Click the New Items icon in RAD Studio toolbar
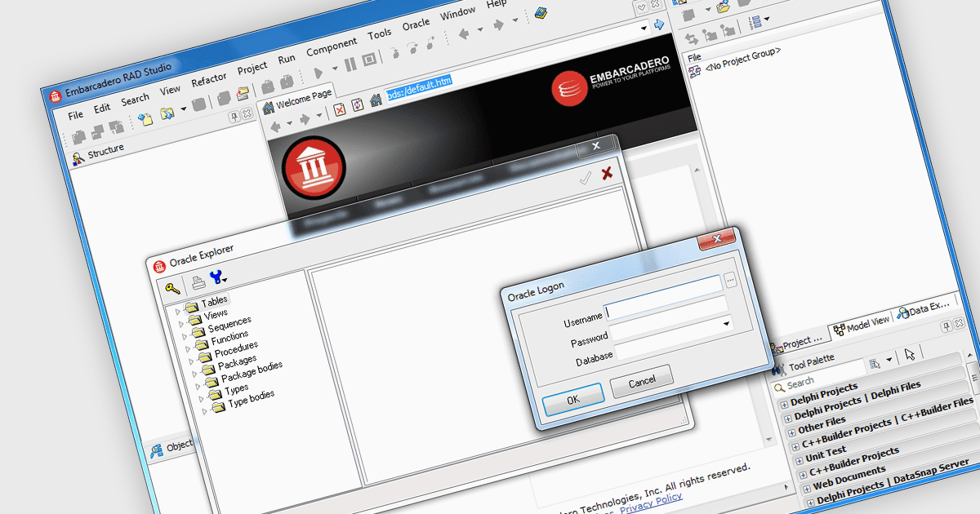Screen dimensions: 980x514 point(145,119)
